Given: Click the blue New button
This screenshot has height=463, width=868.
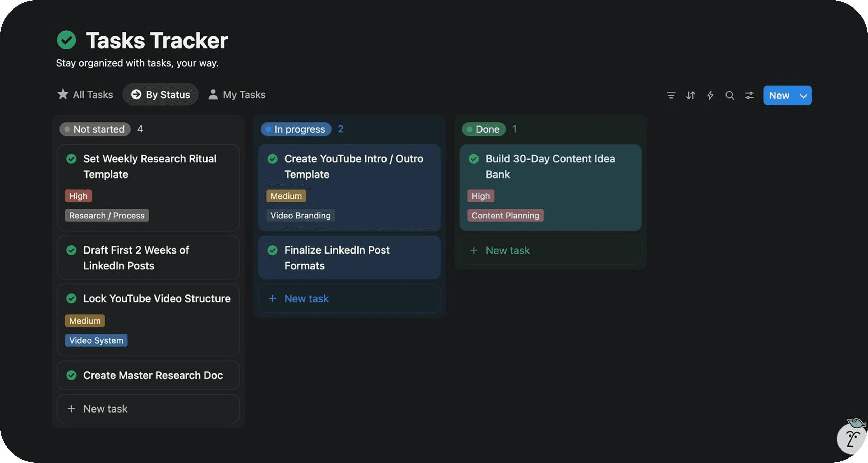Looking at the screenshot, I should coord(779,96).
